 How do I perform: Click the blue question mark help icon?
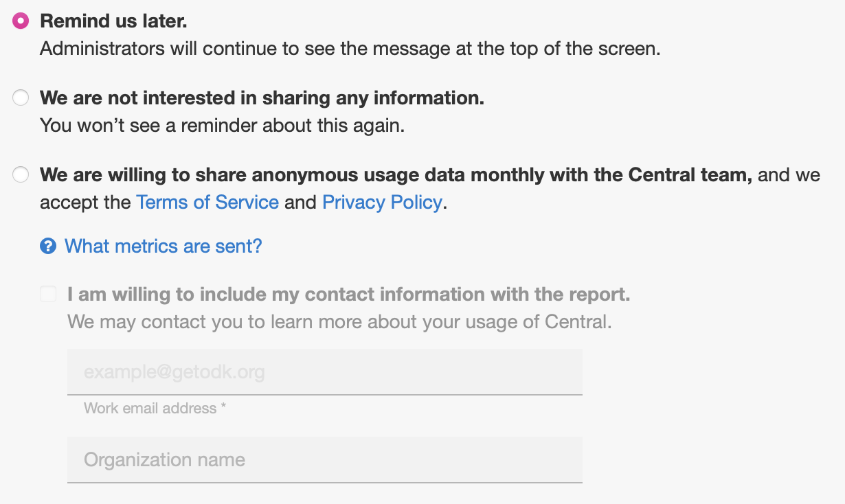[x=48, y=246]
